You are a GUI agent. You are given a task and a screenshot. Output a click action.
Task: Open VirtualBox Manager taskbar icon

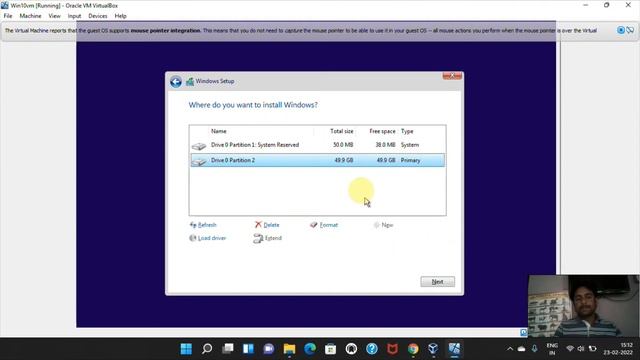[433, 349]
